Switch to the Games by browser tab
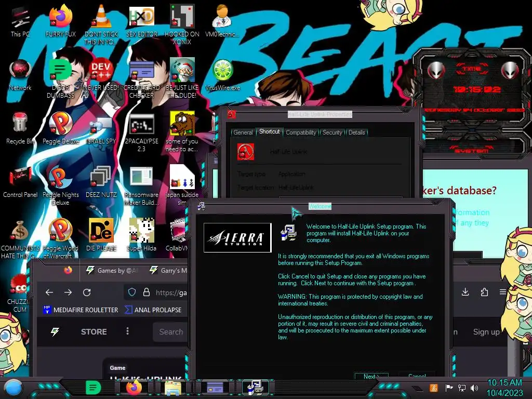Image resolution: width=532 pixels, height=399 pixels. (x=113, y=270)
